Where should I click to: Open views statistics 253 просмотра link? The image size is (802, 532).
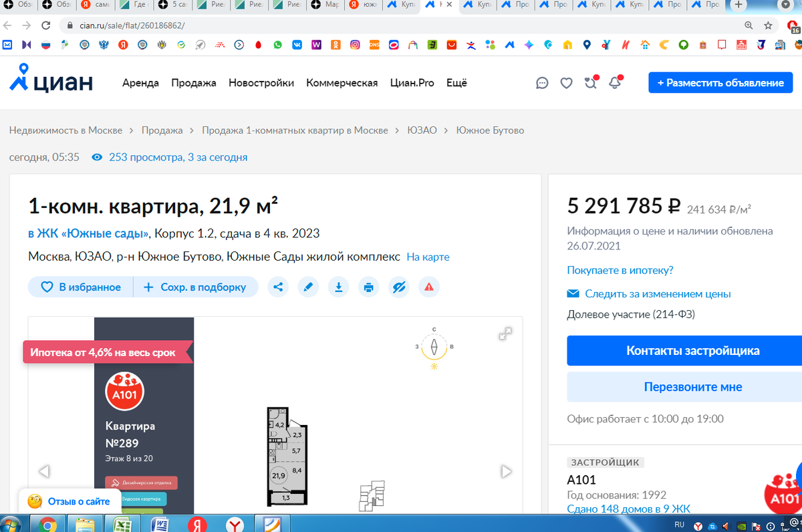pos(178,157)
